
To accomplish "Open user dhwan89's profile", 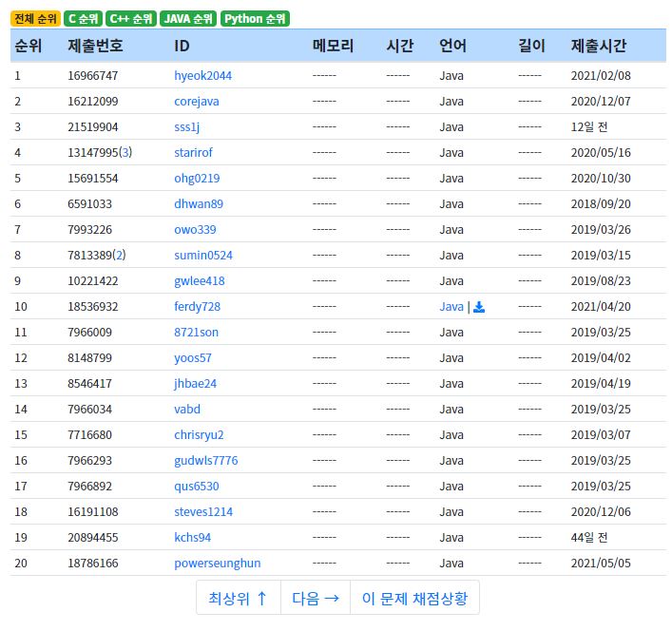I will (x=199, y=204).
